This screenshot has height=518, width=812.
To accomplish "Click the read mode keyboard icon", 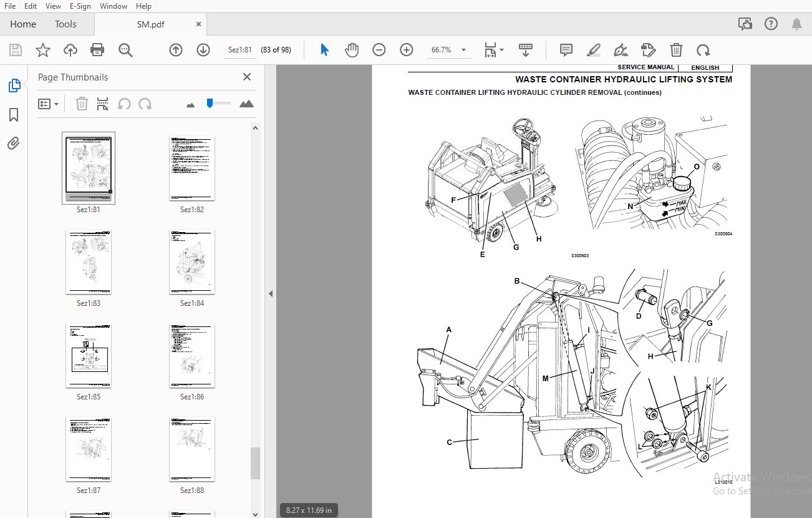I will 526,50.
